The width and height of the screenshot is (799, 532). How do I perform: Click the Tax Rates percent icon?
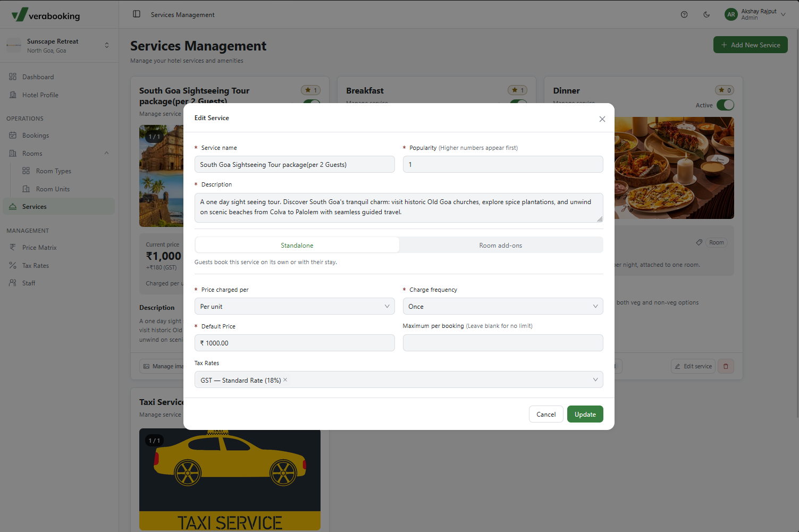(x=13, y=266)
